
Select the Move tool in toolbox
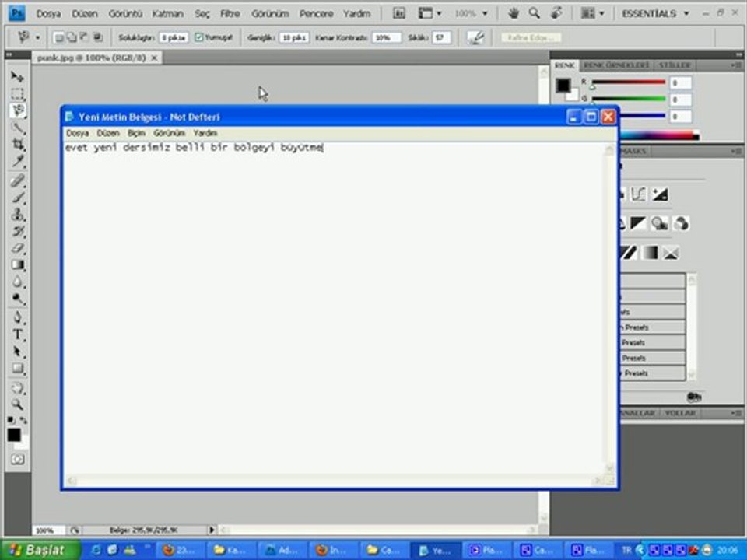17,77
